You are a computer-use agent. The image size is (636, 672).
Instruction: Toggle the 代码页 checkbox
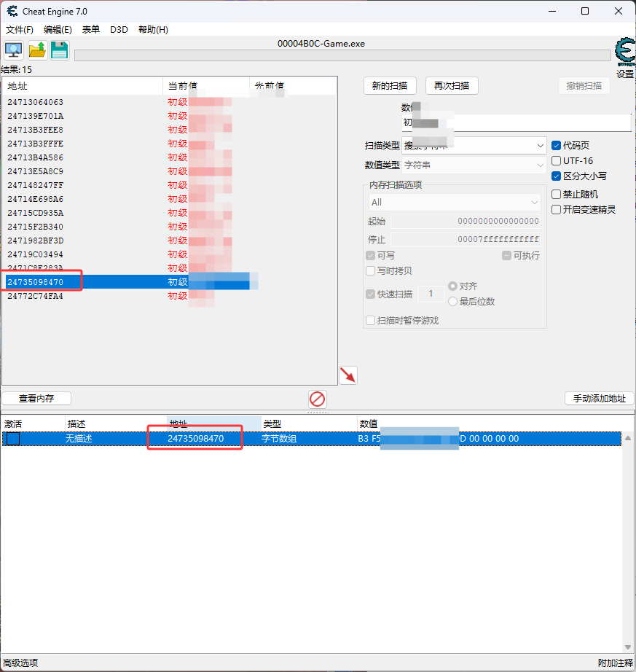point(557,145)
